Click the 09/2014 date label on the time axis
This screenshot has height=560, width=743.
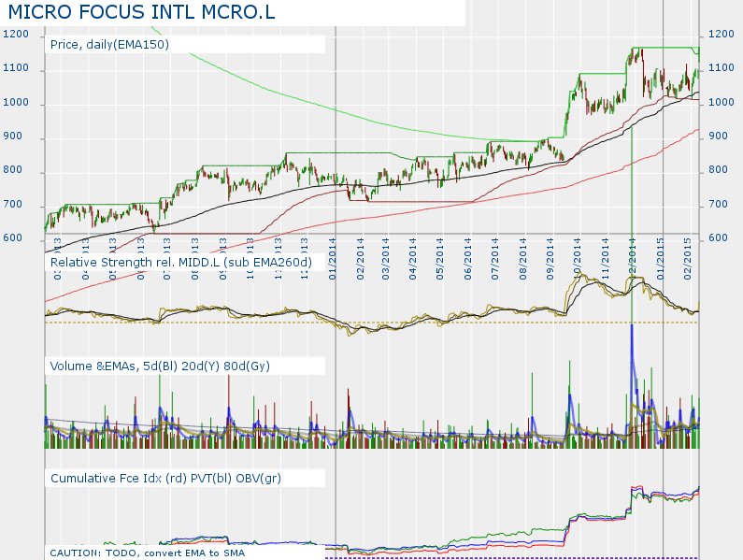(x=550, y=259)
